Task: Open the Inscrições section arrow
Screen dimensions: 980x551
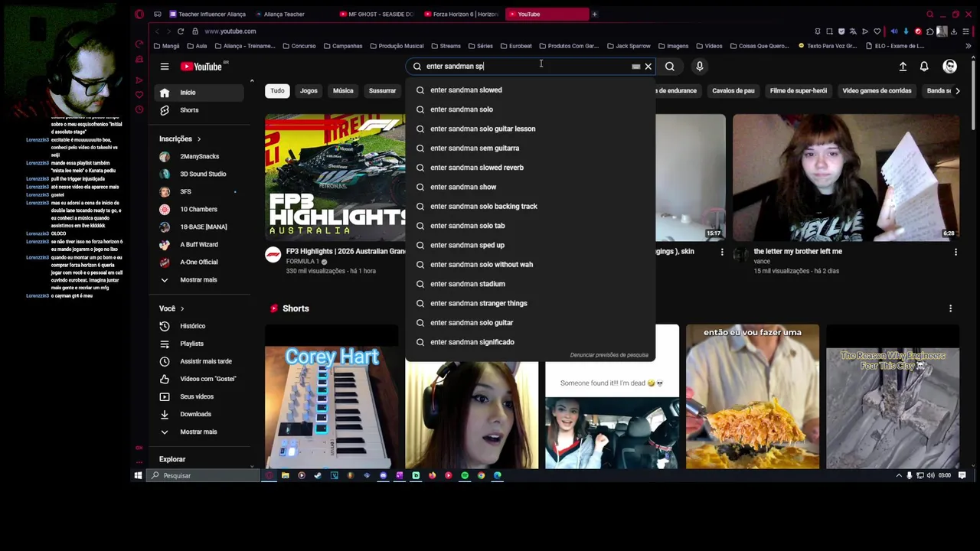Action: click(199, 139)
